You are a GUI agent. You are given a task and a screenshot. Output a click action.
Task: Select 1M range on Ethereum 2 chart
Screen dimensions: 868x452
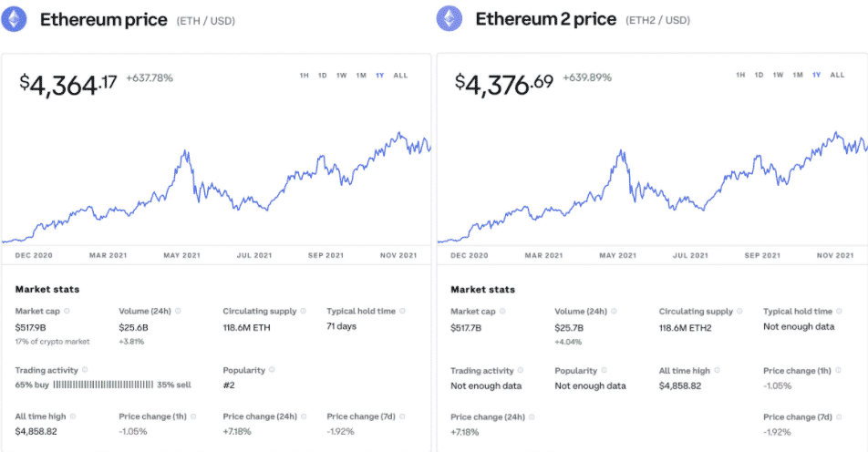coord(798,75)
